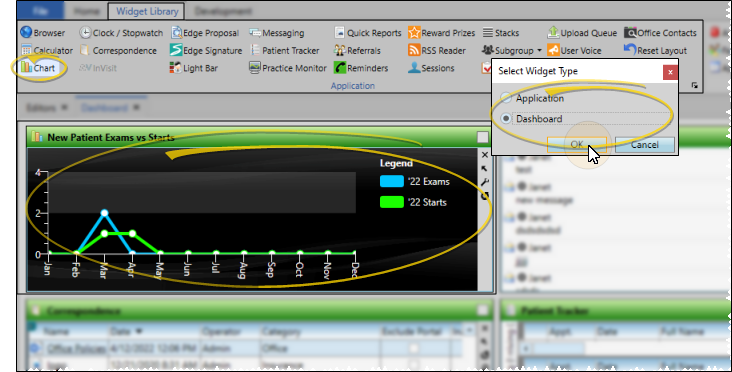The width and height of the screenshot is (732, 372).
Task: Open the Edge Signature widget
Action: pos(206,50)
